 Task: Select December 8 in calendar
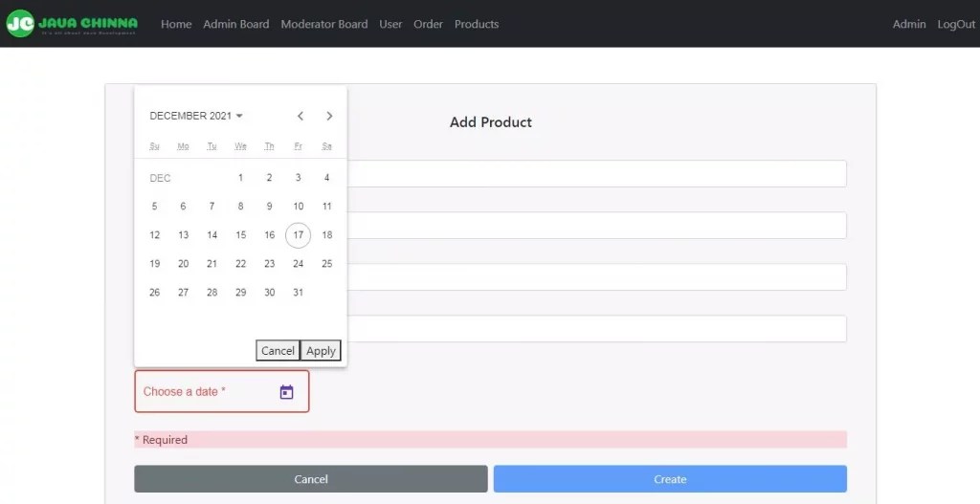[240, 207]
